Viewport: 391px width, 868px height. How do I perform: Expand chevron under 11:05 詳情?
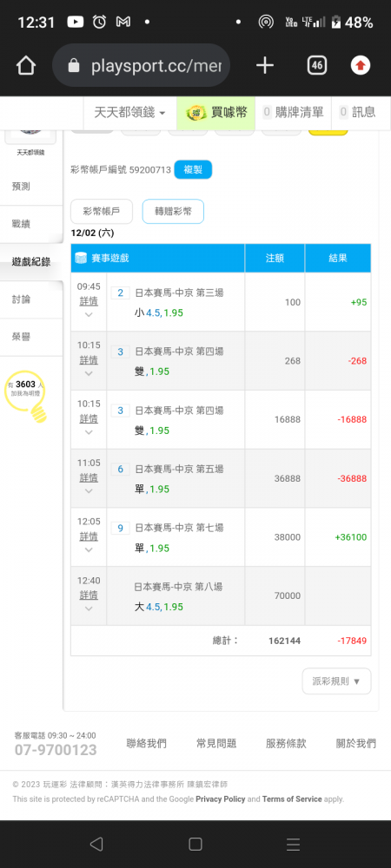pos(89,490)
